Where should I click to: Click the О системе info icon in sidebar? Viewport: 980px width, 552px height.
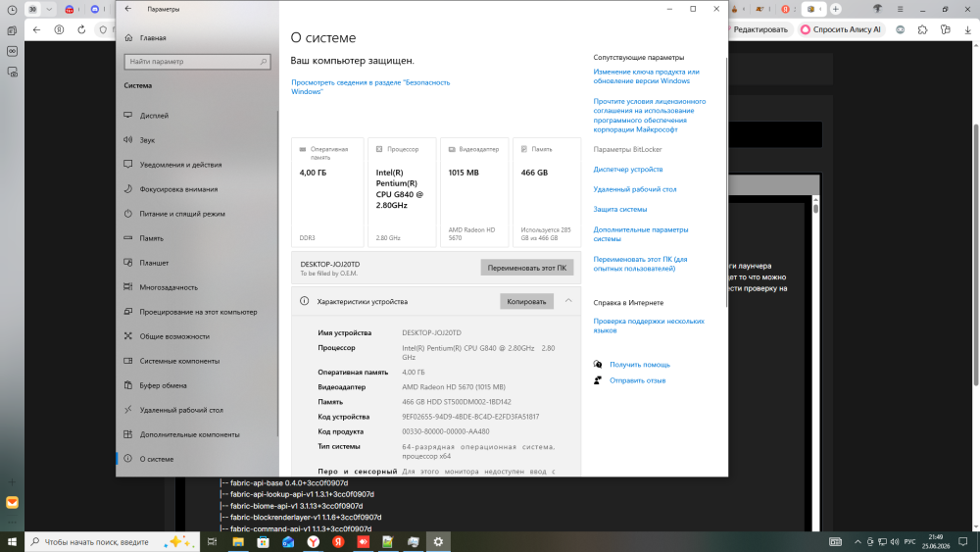point(128,458)
